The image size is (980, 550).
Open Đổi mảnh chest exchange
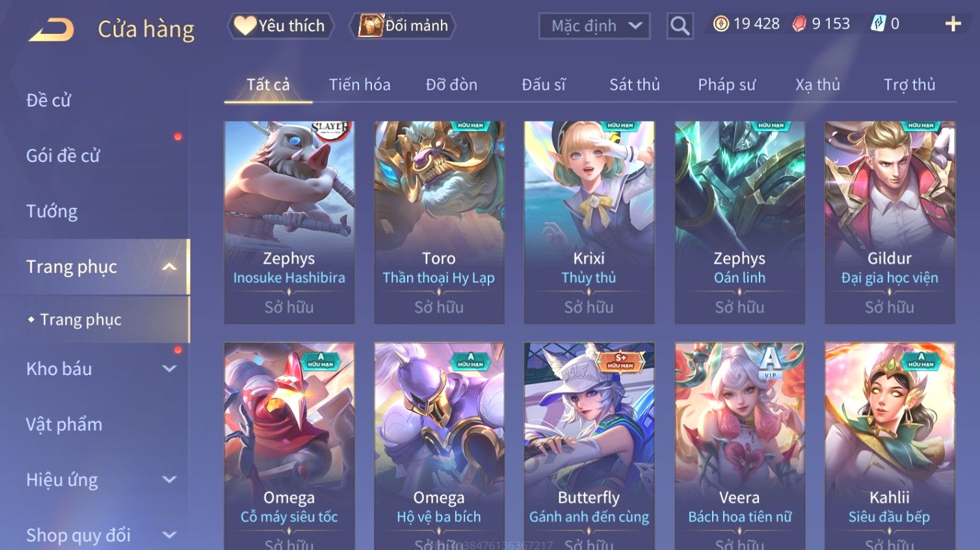[403, 26]
